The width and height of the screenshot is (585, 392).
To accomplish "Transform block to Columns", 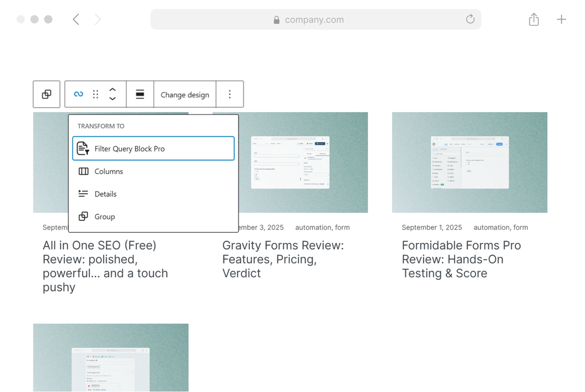I will pyautogui.click(x=153, y=171).
